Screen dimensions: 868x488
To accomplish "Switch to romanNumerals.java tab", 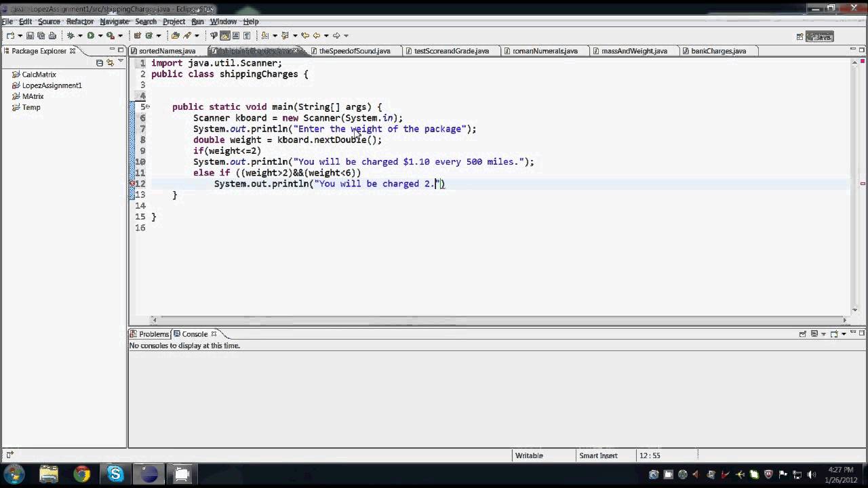I will tap(545, 51).
